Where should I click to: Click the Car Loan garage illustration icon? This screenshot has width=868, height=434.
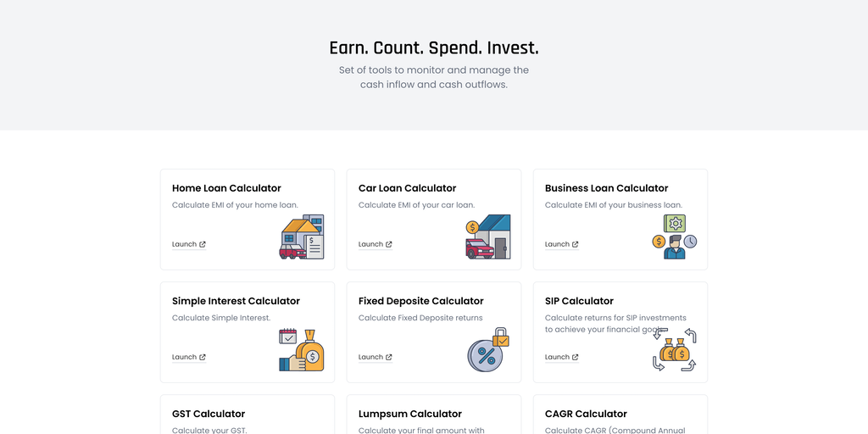click(488, 237)
